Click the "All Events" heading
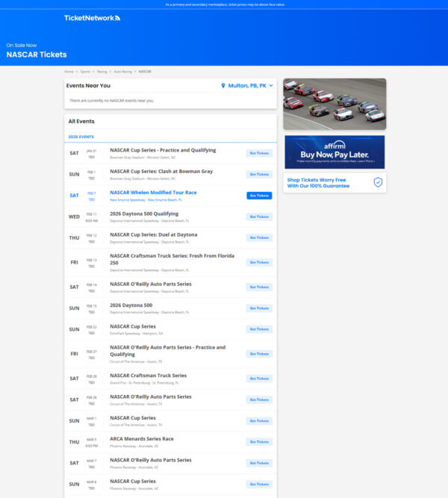Image resolution: width=448 pixels, height=498 pixels. 81,121
